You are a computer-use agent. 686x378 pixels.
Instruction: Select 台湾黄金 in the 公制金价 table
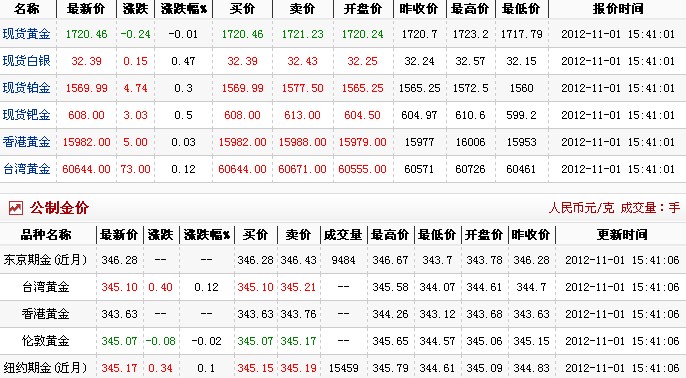pos(46,287)
